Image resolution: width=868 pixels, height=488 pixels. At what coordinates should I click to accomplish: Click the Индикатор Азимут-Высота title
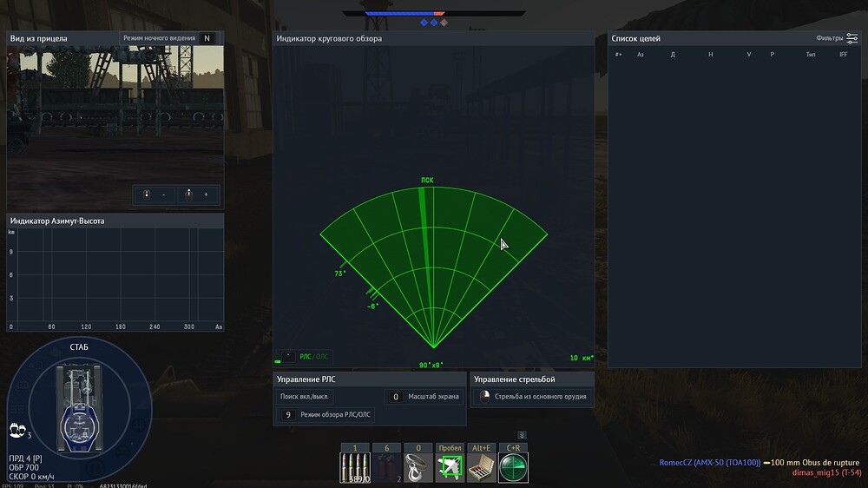pos(57,221)
